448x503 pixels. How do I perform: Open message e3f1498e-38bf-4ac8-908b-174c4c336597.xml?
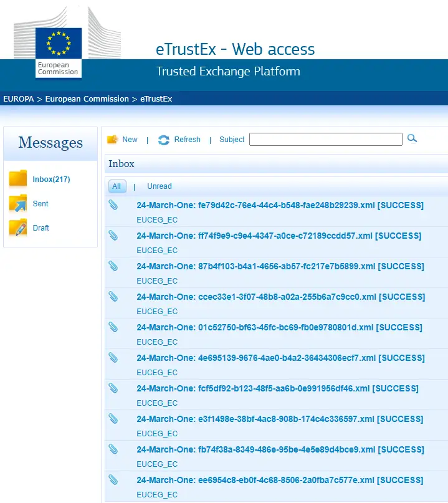tap(280, 419)
